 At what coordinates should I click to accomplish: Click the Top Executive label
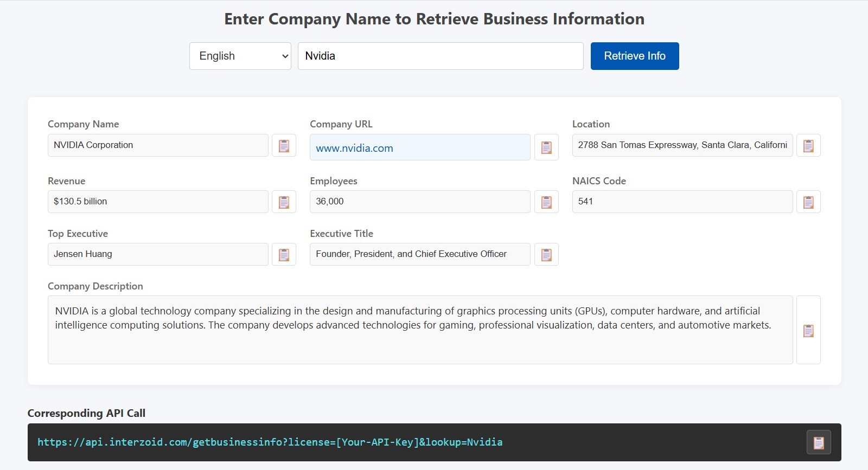tap(78, 234)
